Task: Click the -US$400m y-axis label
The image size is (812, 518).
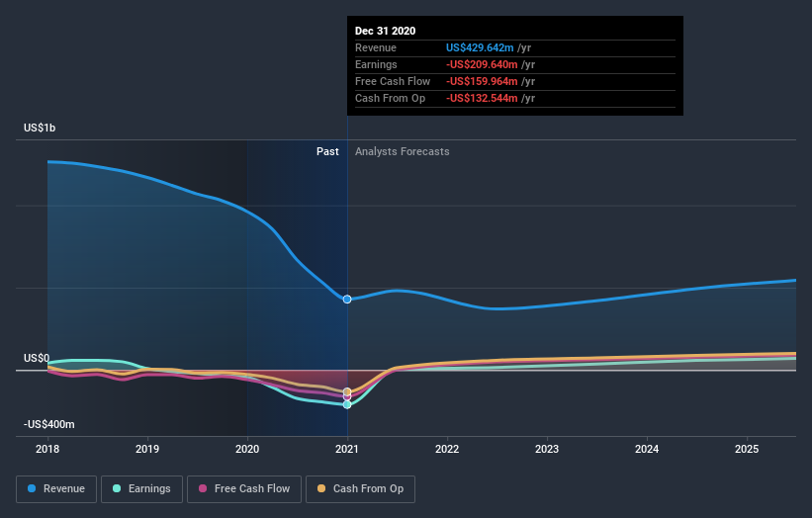Action: [x=48, y=424]
